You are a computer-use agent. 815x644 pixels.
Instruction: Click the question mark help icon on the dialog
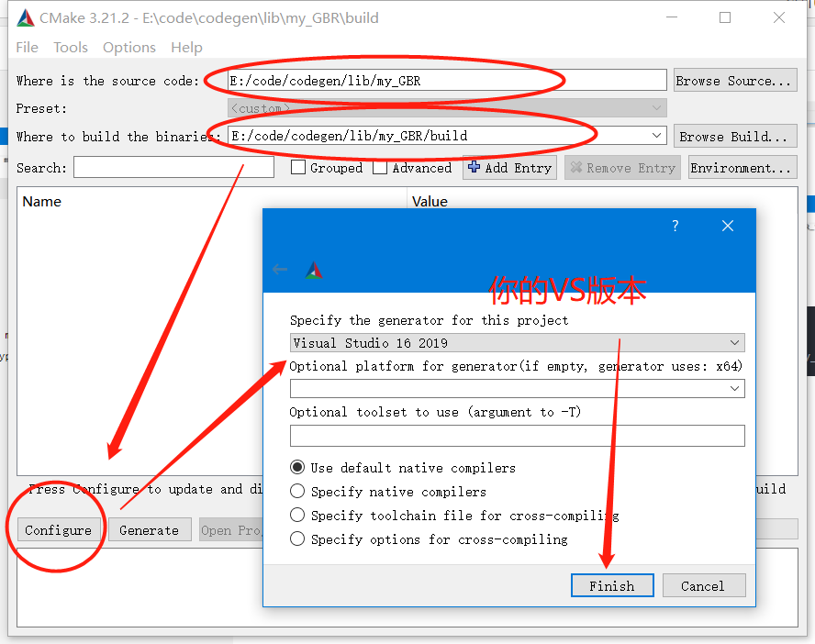click(675, 225)
